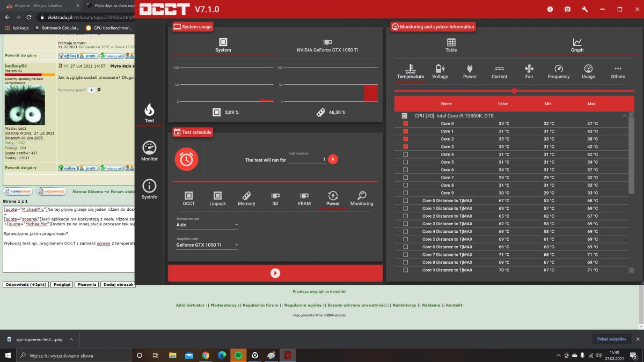Take a screenshot with OCCT camera icon

point(567,9)
